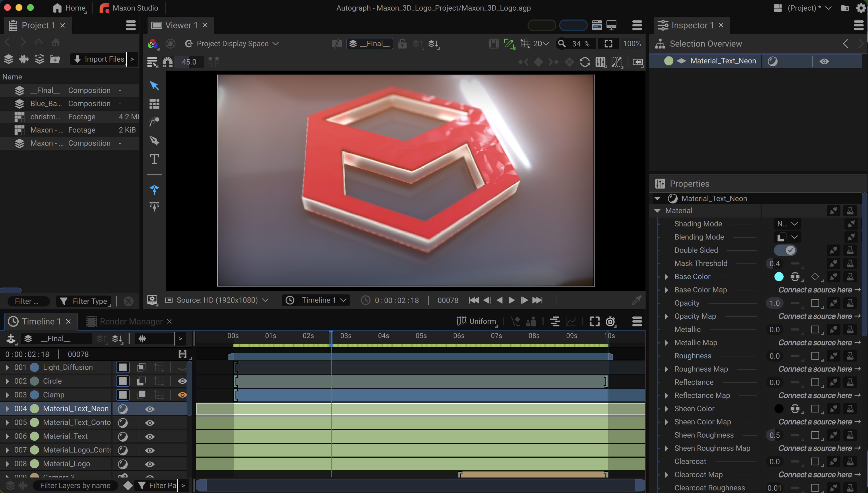Open the Project Display Space dropdown
Image resolution: width=868 pixels, height=493 pixels.
point(232,44)
